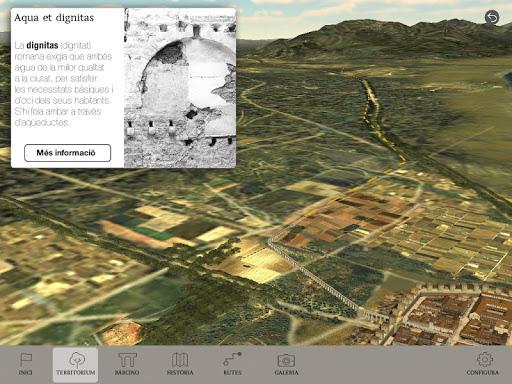This screenshot has height=384, width=512.
Task: Click the walled Roman city model
Action: coord(450,313)
